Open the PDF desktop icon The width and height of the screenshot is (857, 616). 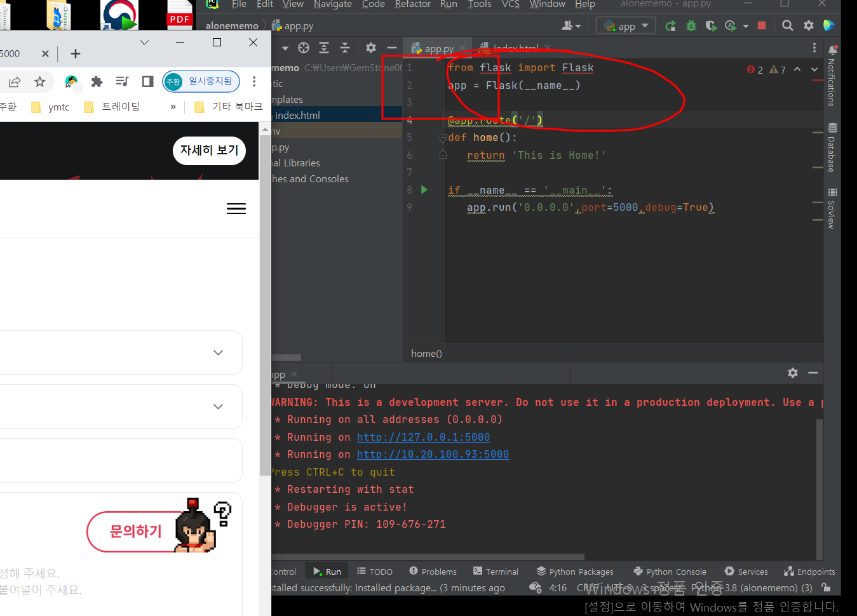point(180,14)
